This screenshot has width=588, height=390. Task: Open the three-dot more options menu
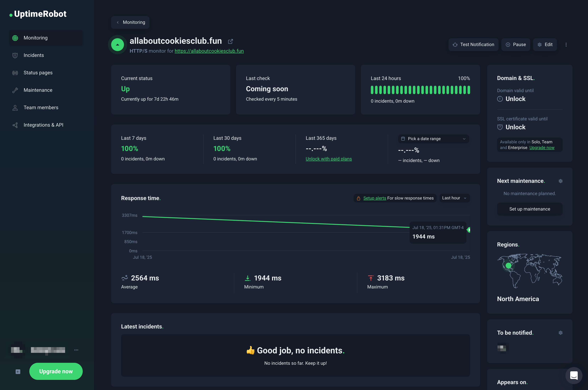pos(566,44)
